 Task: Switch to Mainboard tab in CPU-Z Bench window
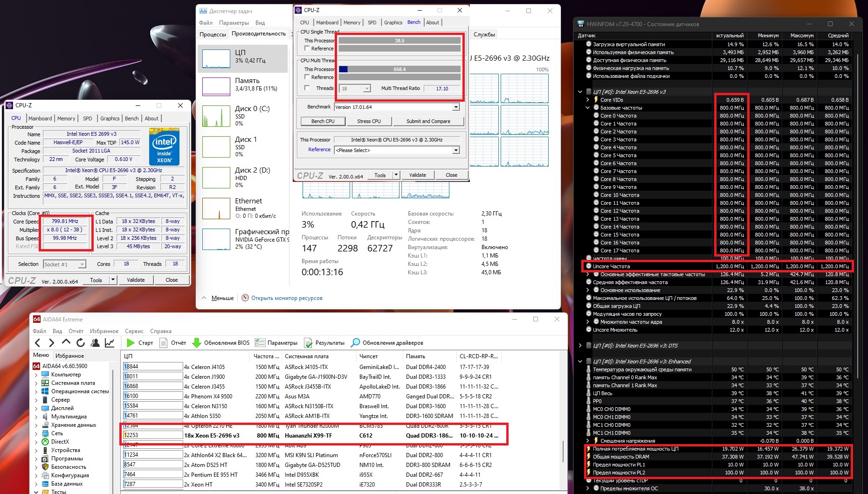[327, 22]
